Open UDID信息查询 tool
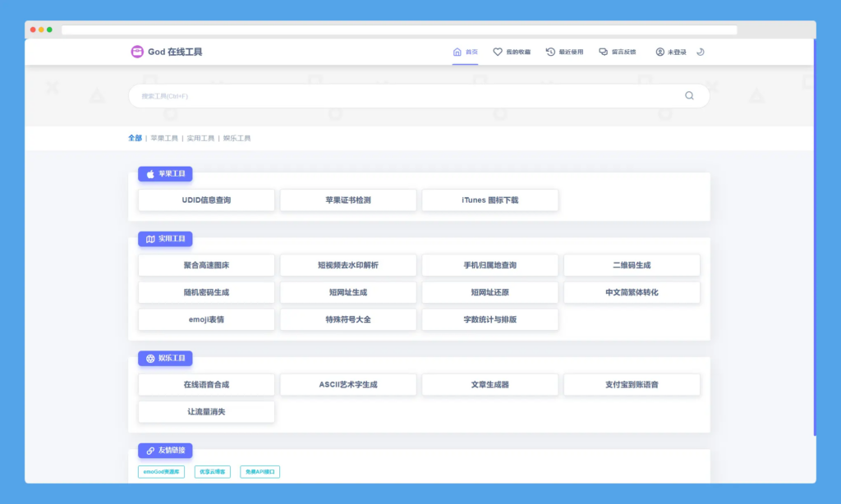 tap(206, 200)
